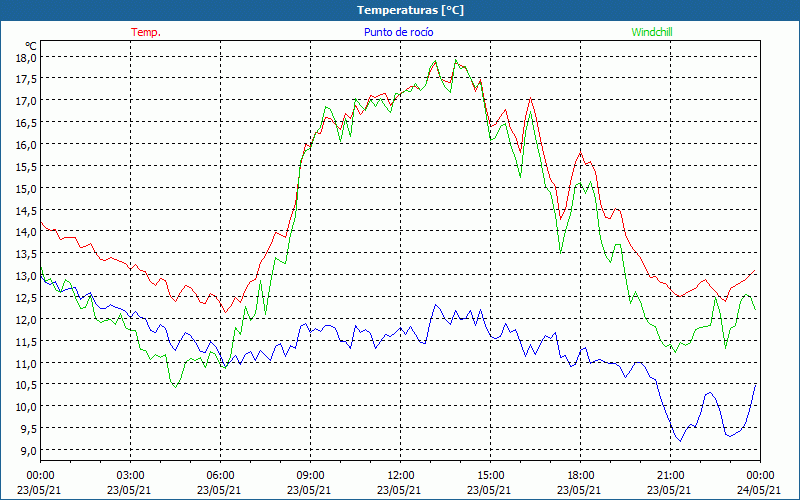This screenshot has width=800, height=500.
Task: Click the 16,5 y-axis value
Action: pos(26,123)
